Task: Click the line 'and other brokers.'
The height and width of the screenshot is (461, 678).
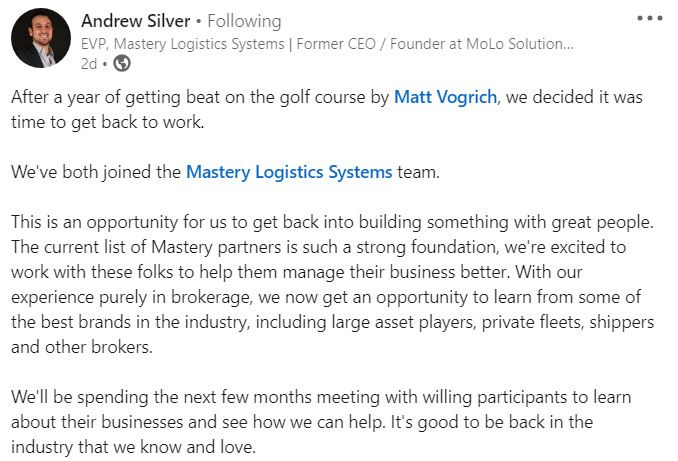Action: tap(82, 347)
